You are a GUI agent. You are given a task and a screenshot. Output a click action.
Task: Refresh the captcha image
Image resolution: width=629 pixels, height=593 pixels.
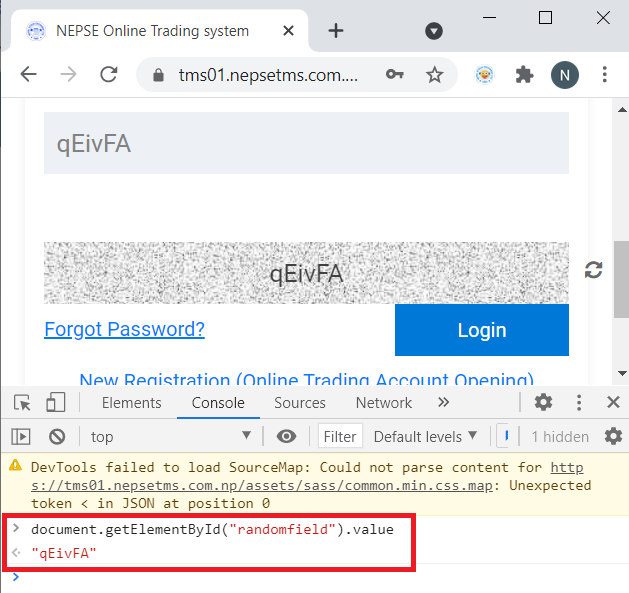click(594, 270)
